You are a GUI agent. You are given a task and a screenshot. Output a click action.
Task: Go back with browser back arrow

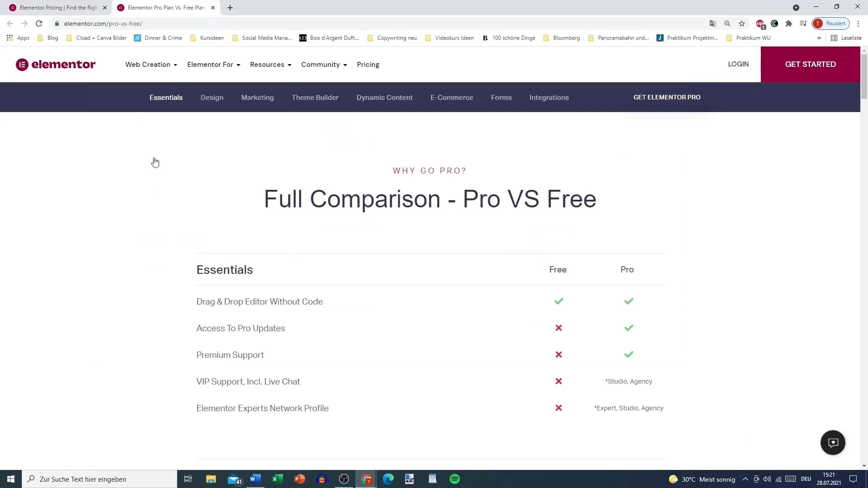[x=10, y=23]
